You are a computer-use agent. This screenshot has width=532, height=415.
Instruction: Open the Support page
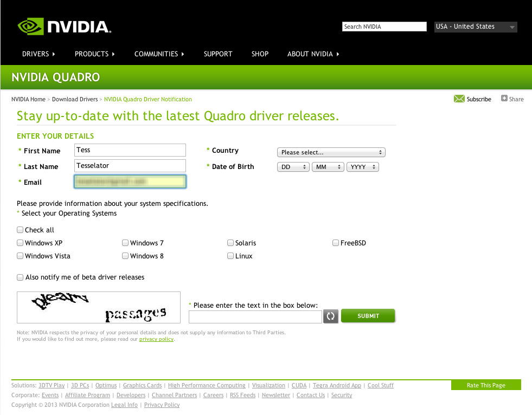218,54
